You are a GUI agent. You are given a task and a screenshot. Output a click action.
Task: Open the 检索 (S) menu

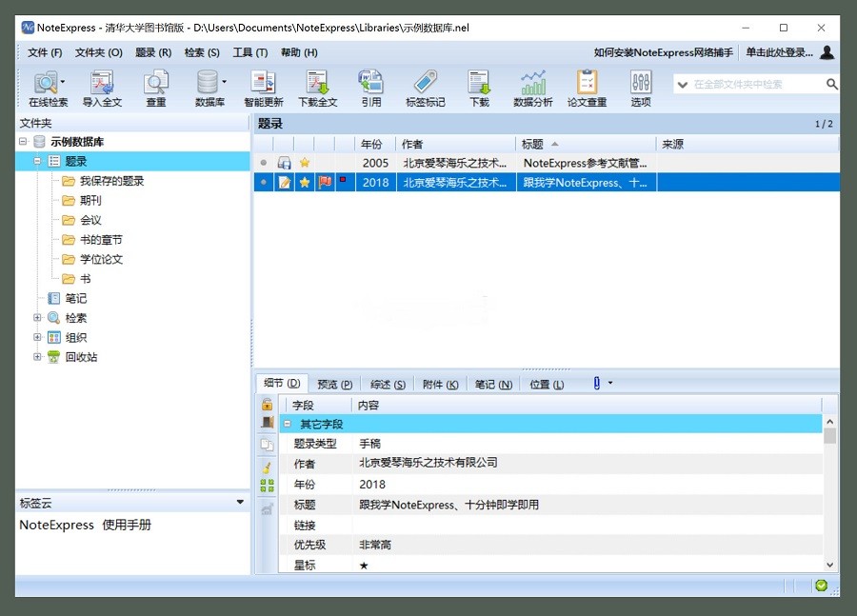pos(202,52)
